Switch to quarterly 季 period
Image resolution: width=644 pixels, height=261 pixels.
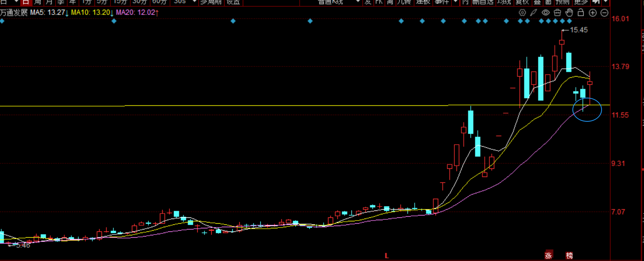[x=61, y=2]
